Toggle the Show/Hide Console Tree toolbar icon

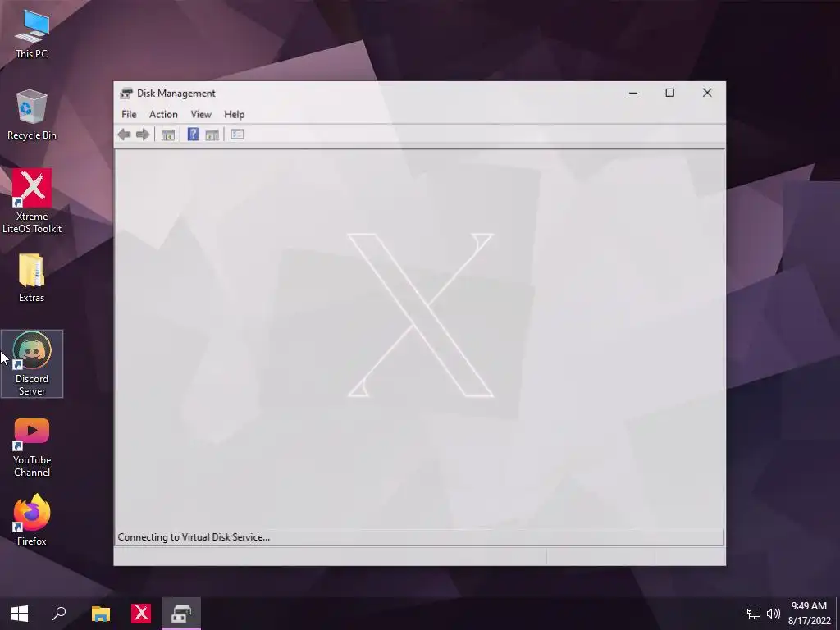pos(167,135)
